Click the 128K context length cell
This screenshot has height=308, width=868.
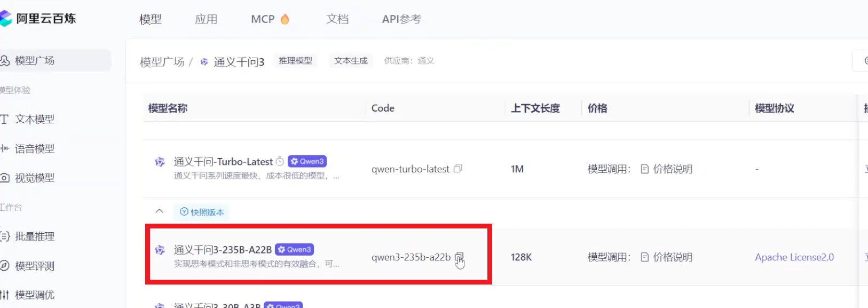521,257
